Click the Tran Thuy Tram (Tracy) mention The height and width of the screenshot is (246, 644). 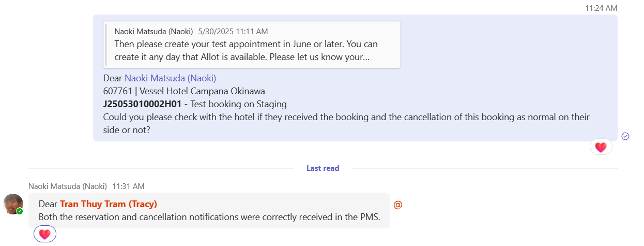pos(109,204)
